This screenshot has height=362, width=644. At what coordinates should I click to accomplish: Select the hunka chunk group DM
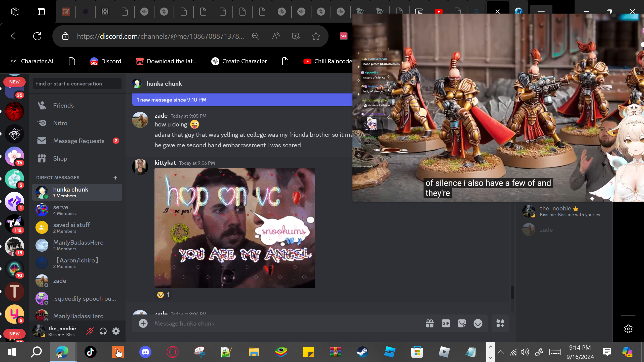tap(77, 192)
